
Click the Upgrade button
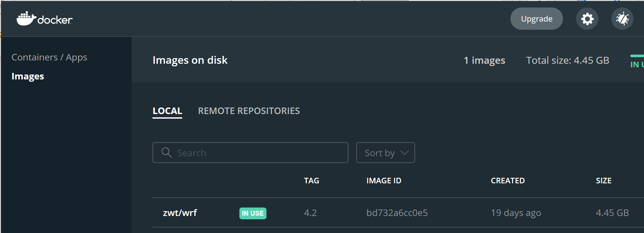point(536,19)
